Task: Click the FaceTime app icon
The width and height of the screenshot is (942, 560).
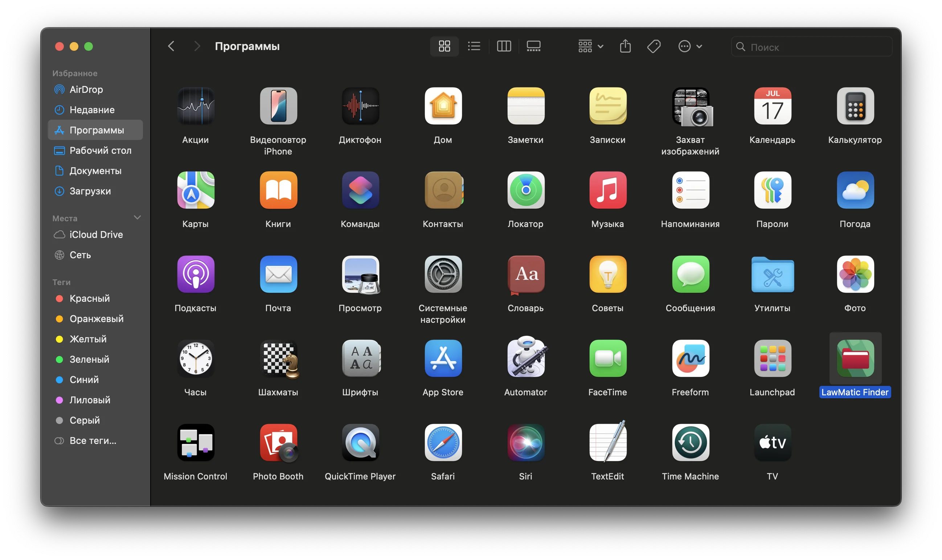Action: pos(608,358)
